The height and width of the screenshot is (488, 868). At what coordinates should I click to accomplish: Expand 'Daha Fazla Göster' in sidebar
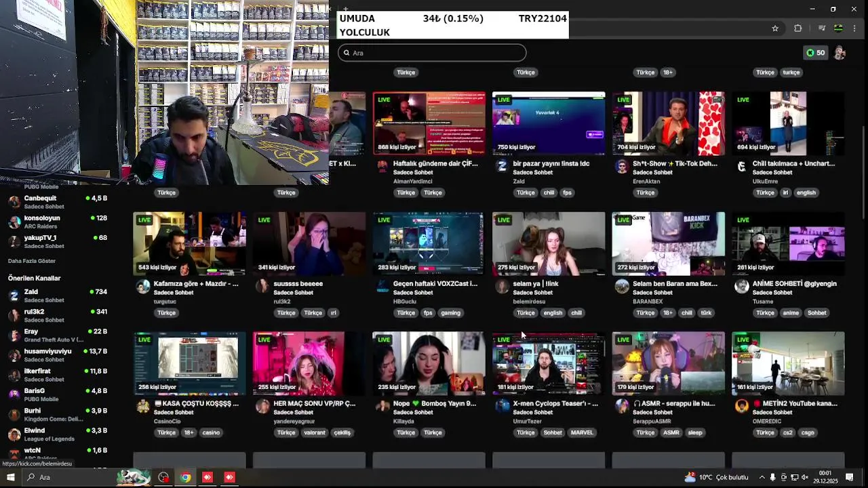pos(32,261)
